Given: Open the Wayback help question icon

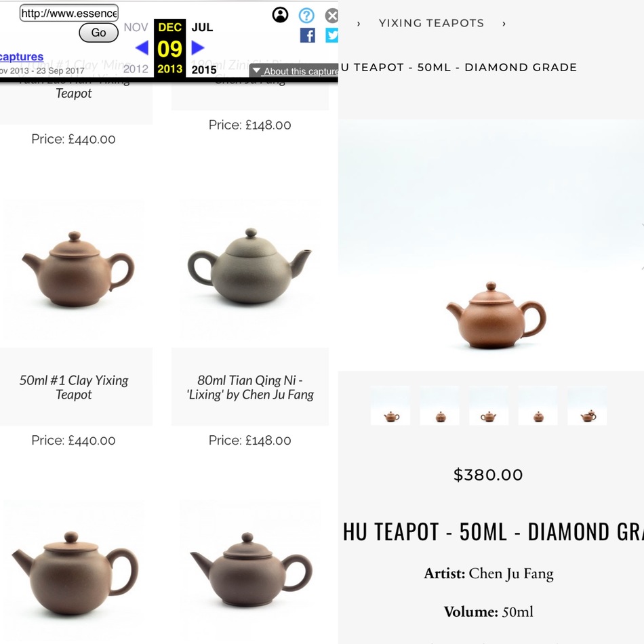Looking at the screenshot, I should pos(306,16).
